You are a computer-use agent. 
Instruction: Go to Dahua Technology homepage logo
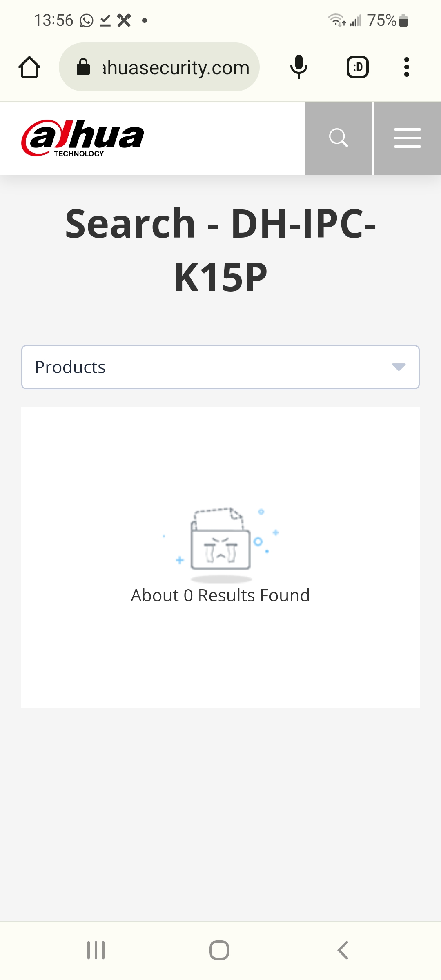(x=82, y=138)
